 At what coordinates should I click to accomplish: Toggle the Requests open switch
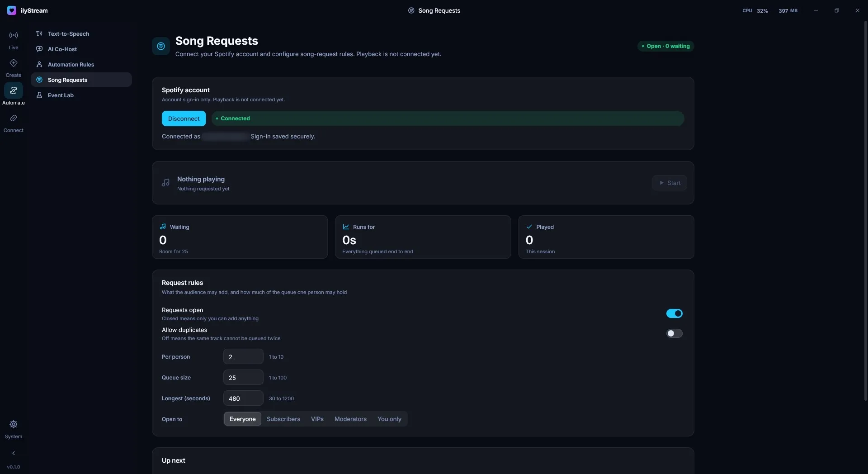coord(674,313)
